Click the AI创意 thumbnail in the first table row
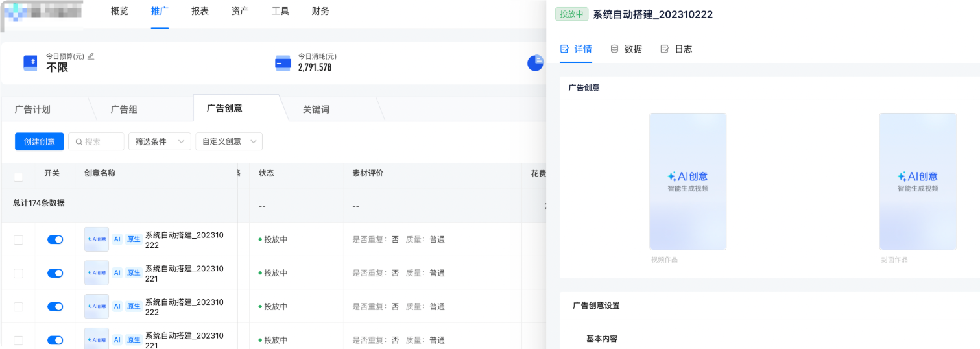Screen dimensions: 980x349 [97, 239]
